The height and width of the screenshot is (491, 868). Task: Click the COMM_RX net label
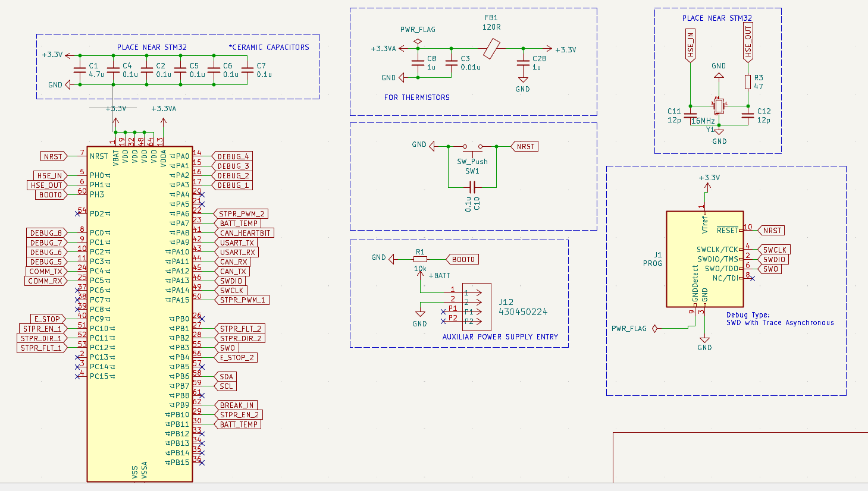[x=46, y=281]
